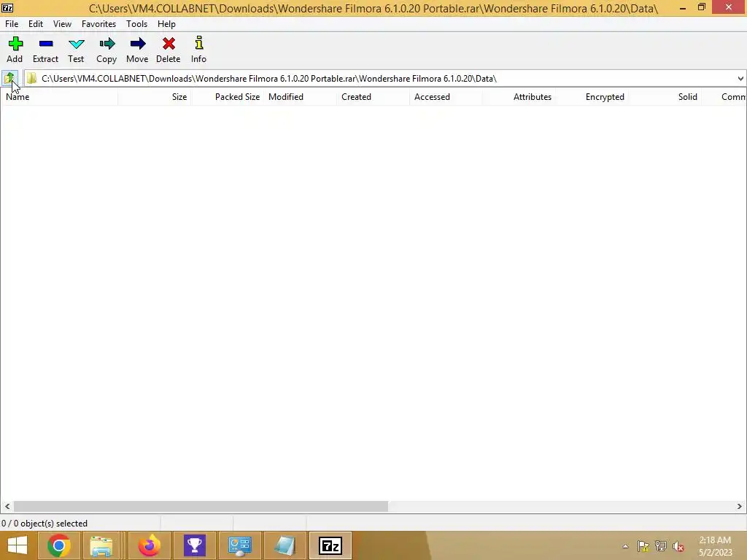747x560 pixels.
Task: Open the Windows Start button
Action: point(18,545)
